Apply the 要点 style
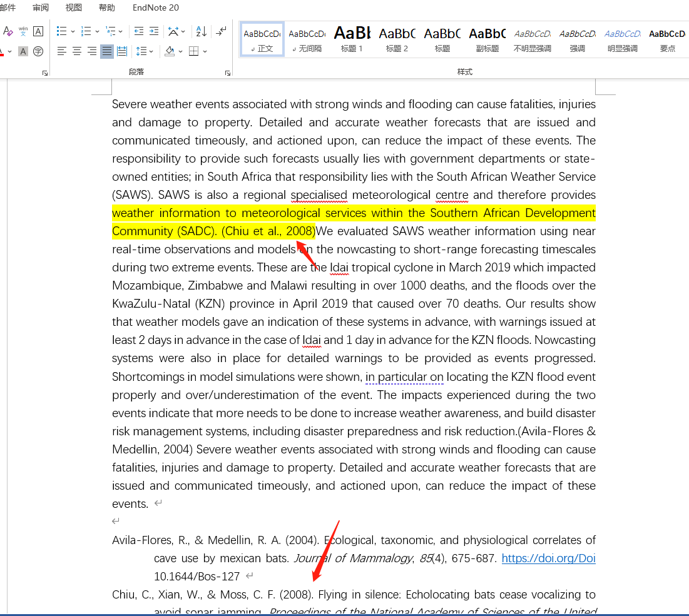This screenshot has width=689, height=616. [668, 39]
